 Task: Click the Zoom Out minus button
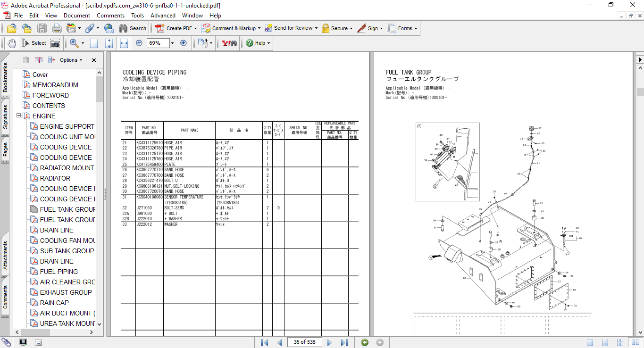point(139,43)
